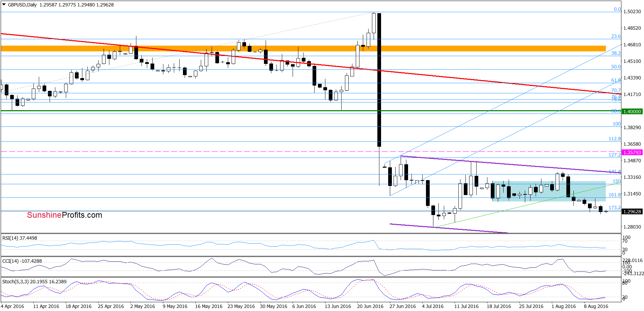The image size is (644, 311).
Task: Click the Stoch(5,3,3) indicator label
Action: pos(34,282)
